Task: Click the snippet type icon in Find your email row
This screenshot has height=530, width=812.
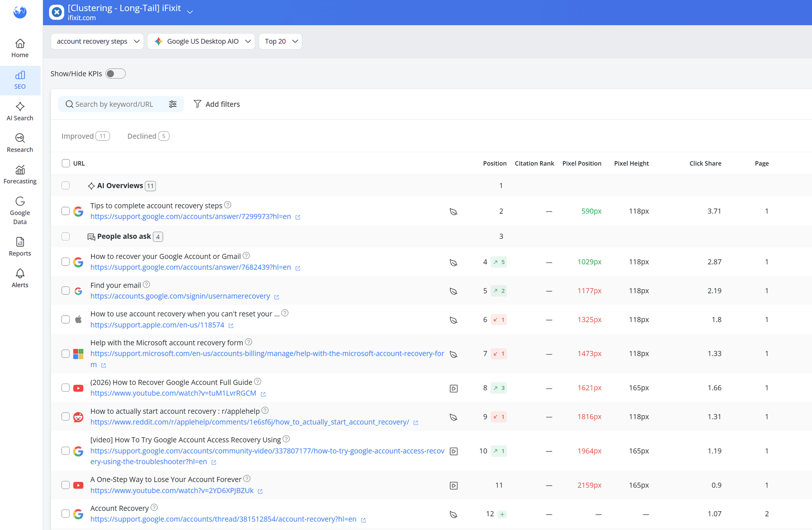Action: [x=453, y=291]
